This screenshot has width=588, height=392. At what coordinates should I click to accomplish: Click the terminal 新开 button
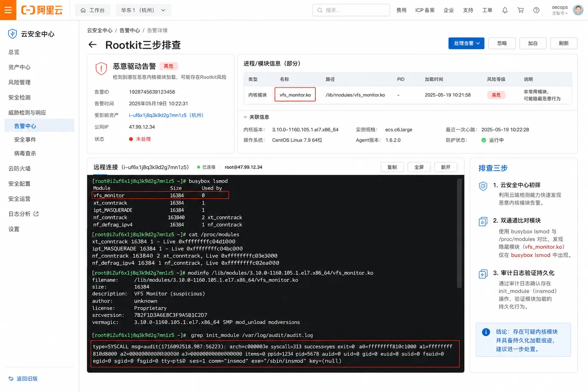446,167
